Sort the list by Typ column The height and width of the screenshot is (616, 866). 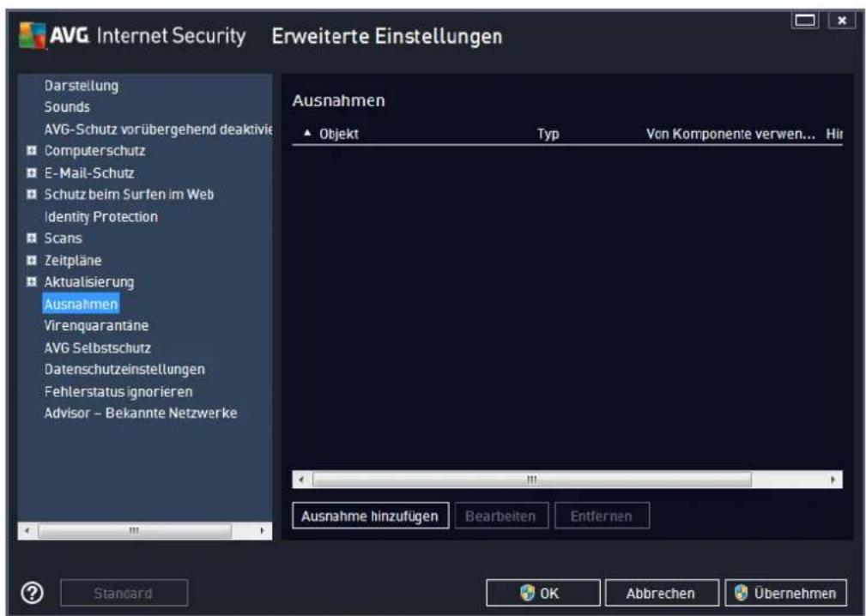548,134
